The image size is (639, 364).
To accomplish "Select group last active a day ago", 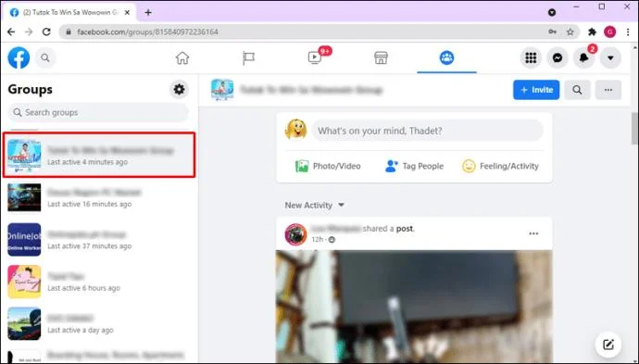I will pyautogui.click(x=99, y=323).
